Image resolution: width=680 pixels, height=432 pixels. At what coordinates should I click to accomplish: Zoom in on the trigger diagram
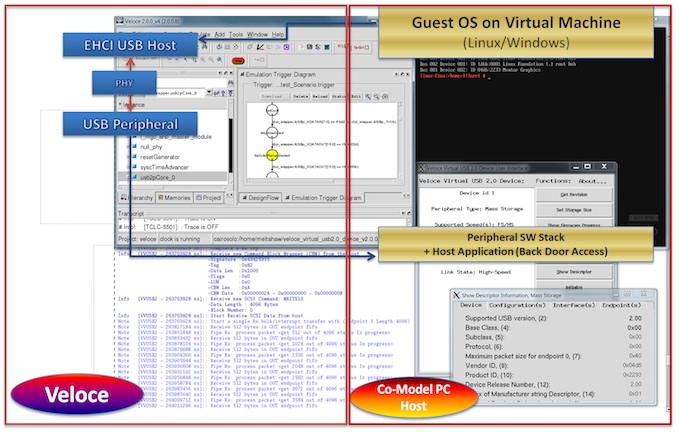pyautogui.click(x=368, y=96)
